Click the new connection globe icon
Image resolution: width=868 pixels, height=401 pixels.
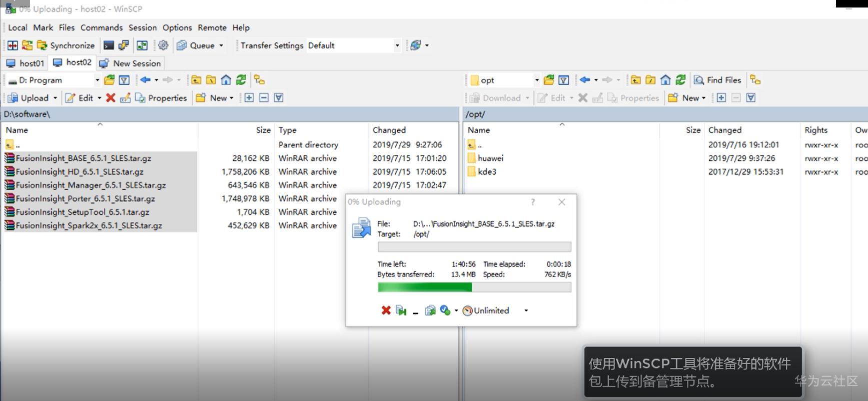[x=415, y=45]
